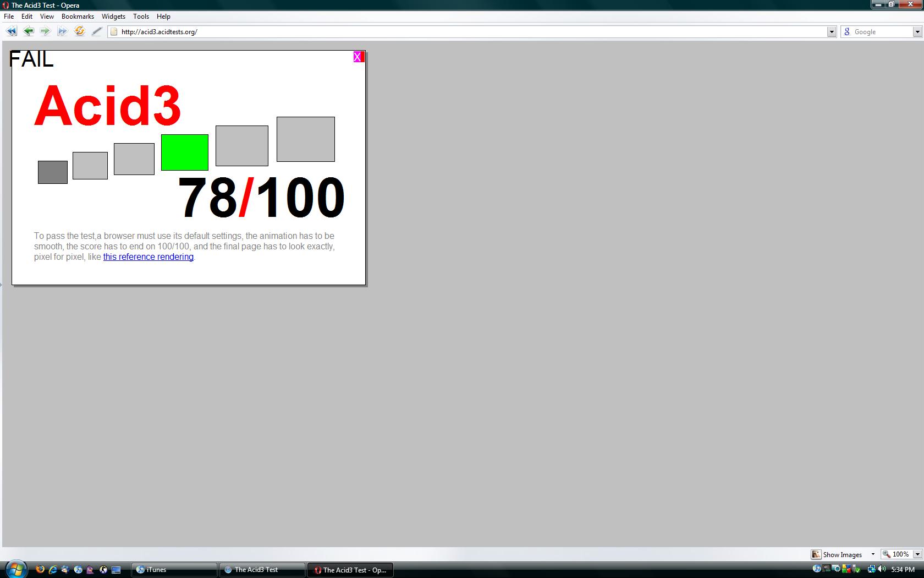
Task: Click the Google search engine icon
Action: point(847,32)
